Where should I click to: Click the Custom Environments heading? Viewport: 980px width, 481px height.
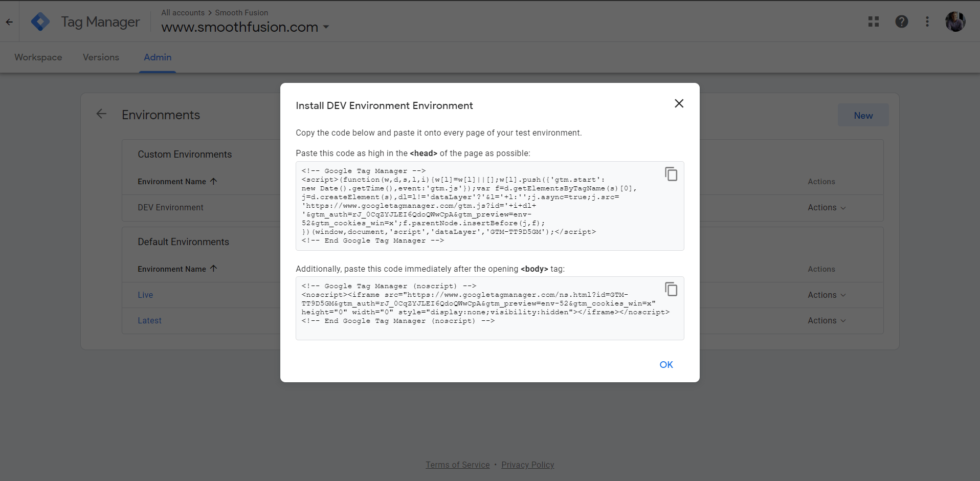click(x=185, y=154)
